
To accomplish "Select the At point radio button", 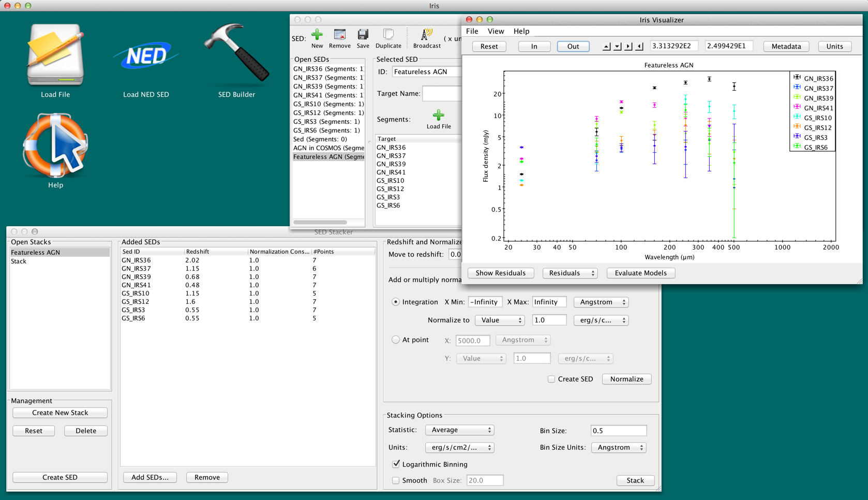I will [396, 340].
